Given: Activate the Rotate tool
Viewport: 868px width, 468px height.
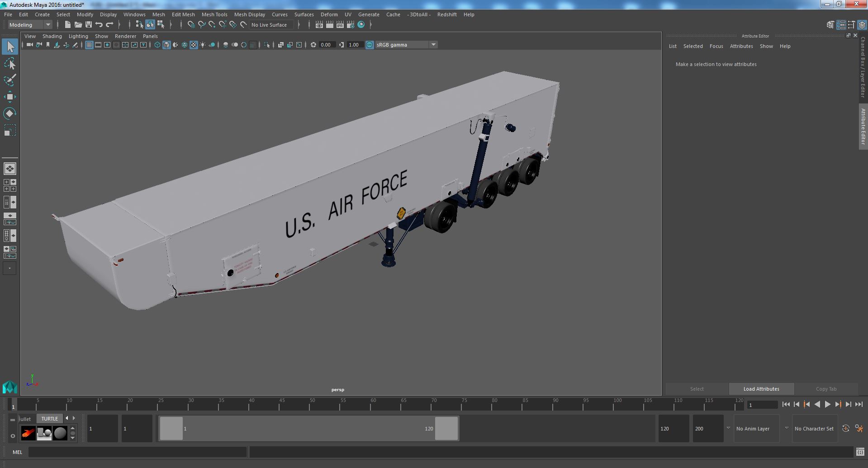Looking at the screenshot, I should click(10, 113).
